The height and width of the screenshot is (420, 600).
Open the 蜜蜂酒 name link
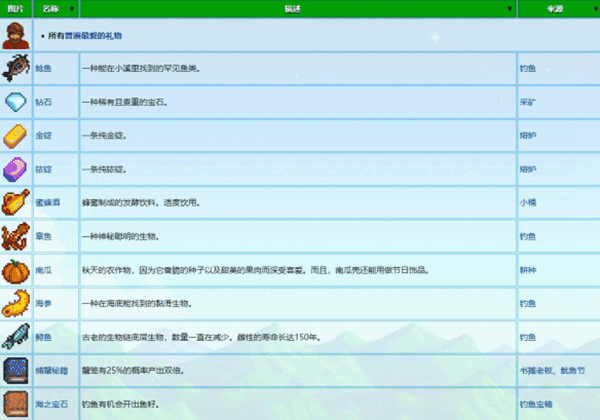click(47, 203)
